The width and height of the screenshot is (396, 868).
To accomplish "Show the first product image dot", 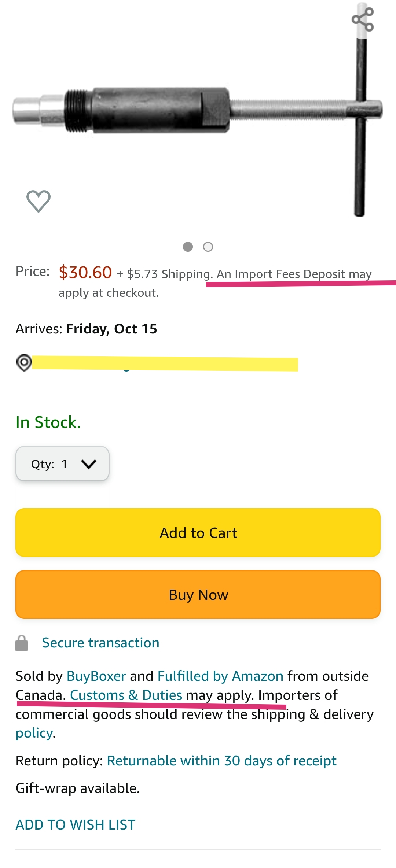I will 188,247.
